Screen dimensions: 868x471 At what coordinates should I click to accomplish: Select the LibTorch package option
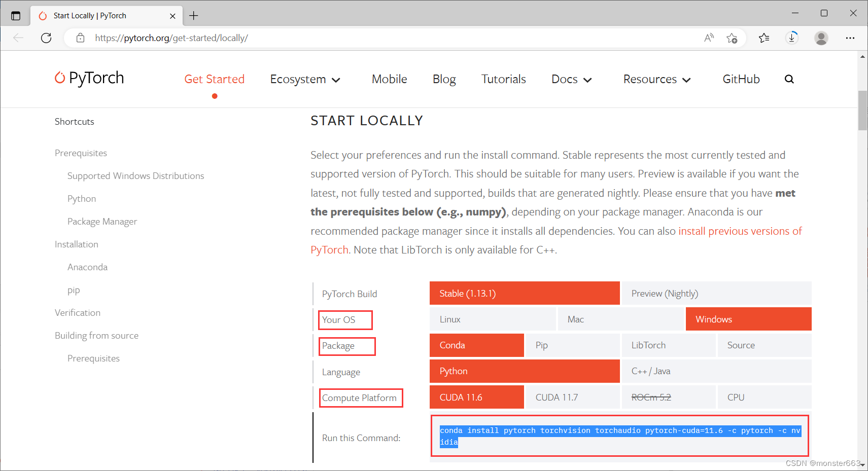pos(668,345)
